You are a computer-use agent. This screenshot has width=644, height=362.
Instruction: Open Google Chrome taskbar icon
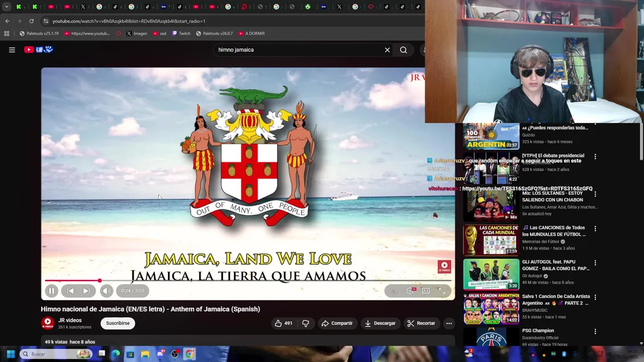point(189,354)
